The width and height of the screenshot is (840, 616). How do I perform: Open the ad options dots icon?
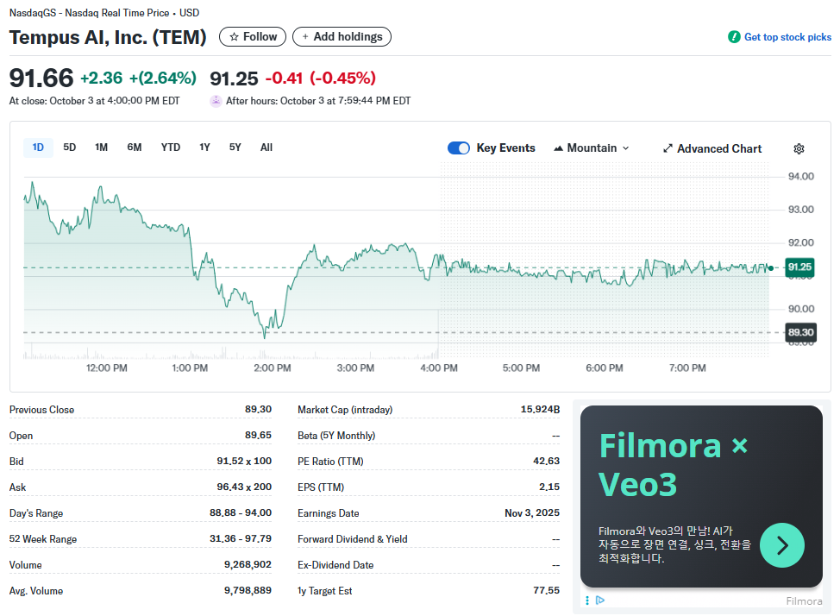coord(587,600)
